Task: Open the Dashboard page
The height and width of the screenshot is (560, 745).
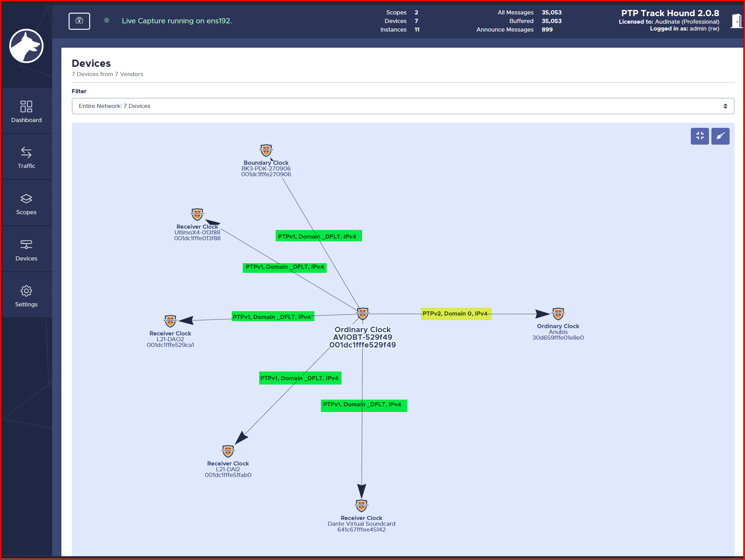Action: (26, 111)
